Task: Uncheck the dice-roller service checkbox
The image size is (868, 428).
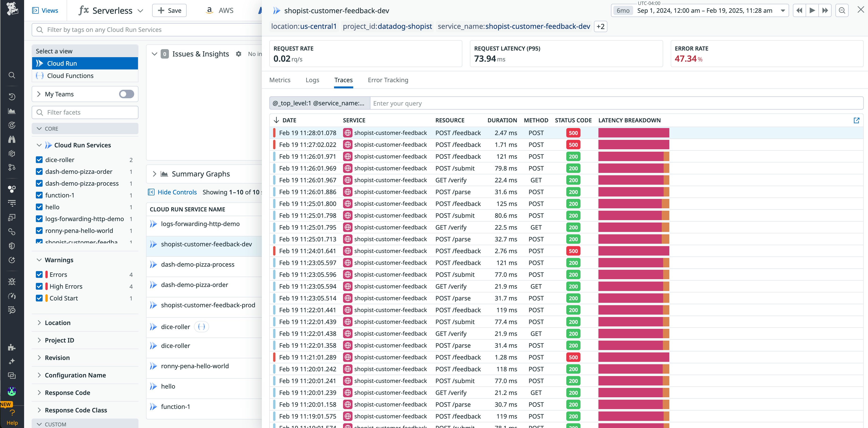Action: pyautogui.click(x=39, y=160)
